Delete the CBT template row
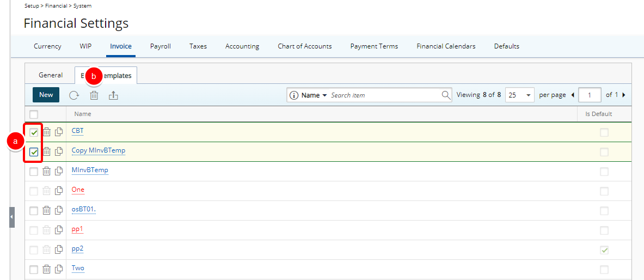Image resolution: width=644 pixels, height=280 pixels. click(x=47, y=132)
